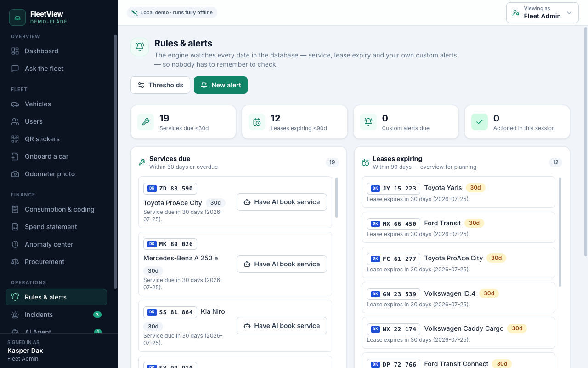Click license plate SS 81 864
The image size is (588, 368).
tap(170, 312)
